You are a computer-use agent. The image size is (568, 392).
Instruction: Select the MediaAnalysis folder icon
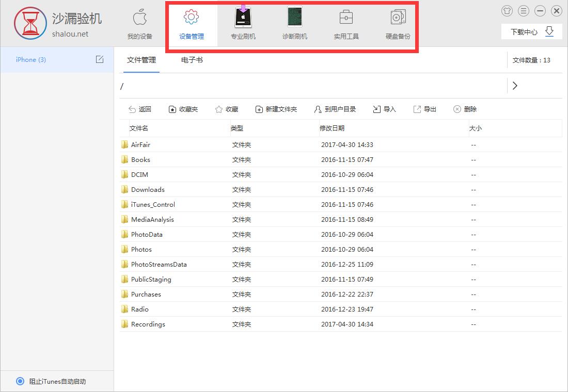pyautogui.click(x=124, y=219)
